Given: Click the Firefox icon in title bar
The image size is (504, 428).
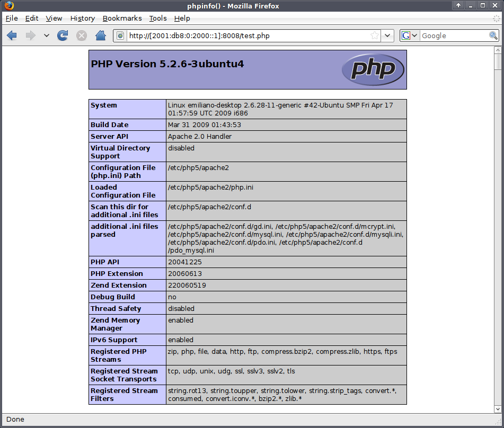Looking at the screenshot, I should click(9, 6).
